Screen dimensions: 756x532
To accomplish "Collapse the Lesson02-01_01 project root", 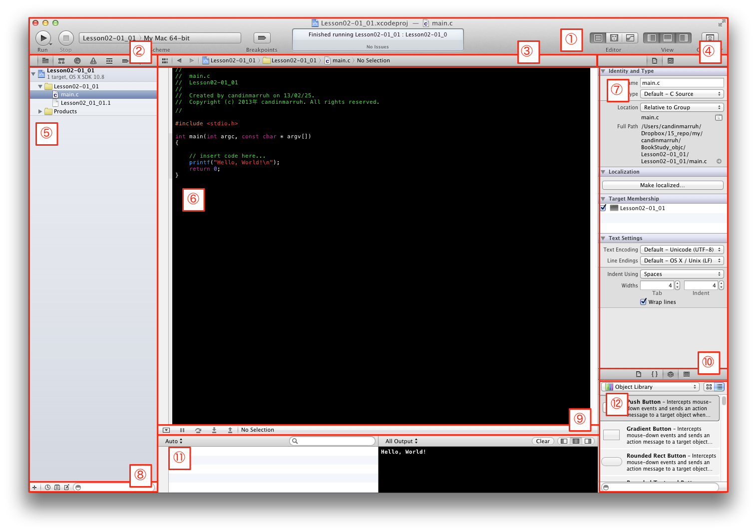I will tap(33, 74).
